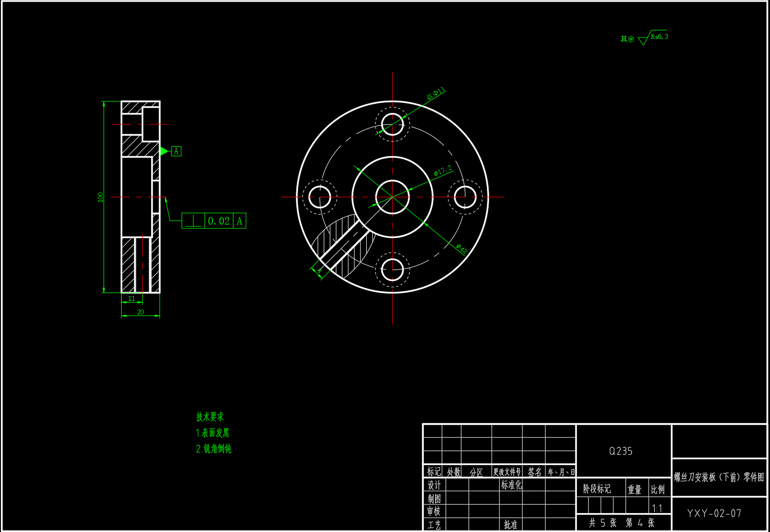
Task: Click the Q235 material cell in title block
Action: pyautogui.click(x=621, y=451)
